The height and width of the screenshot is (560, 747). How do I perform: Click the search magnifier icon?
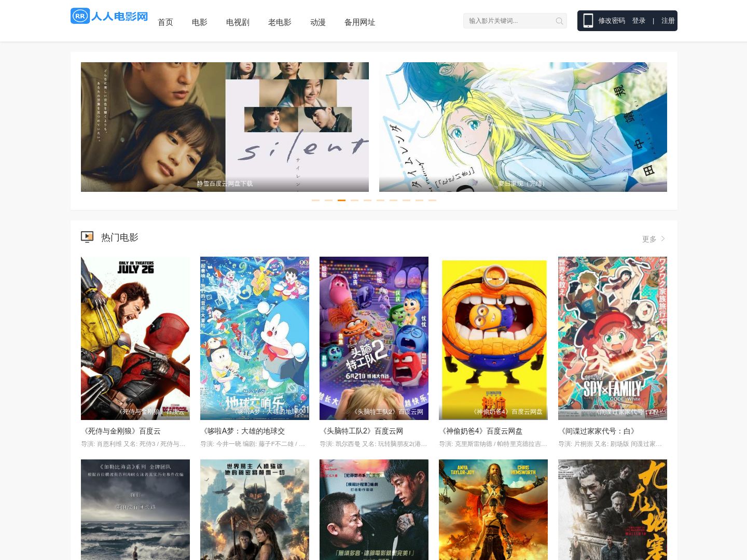pyautogui.click(x=559, y=21)
